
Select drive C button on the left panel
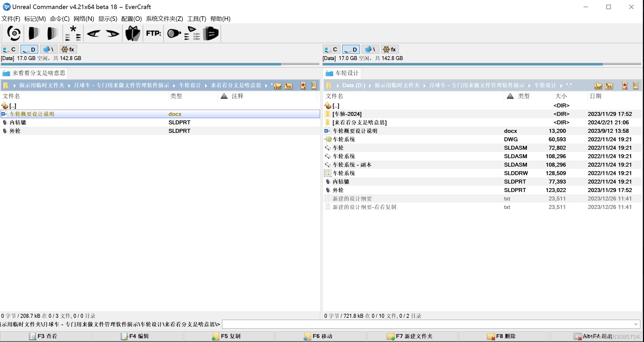(10, 49)
